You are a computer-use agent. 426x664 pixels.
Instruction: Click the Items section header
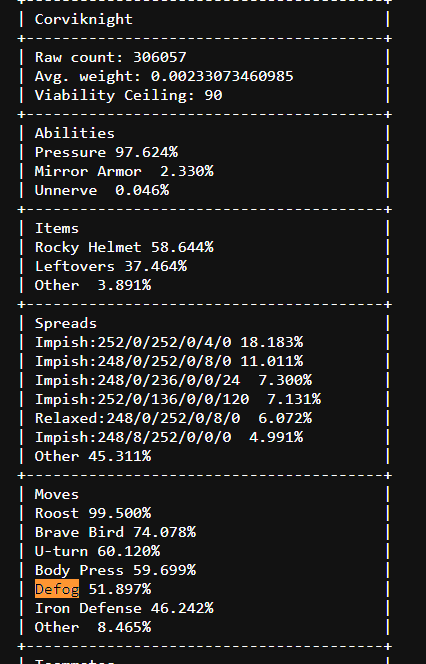pyautogui.click(x=57, y=228)
